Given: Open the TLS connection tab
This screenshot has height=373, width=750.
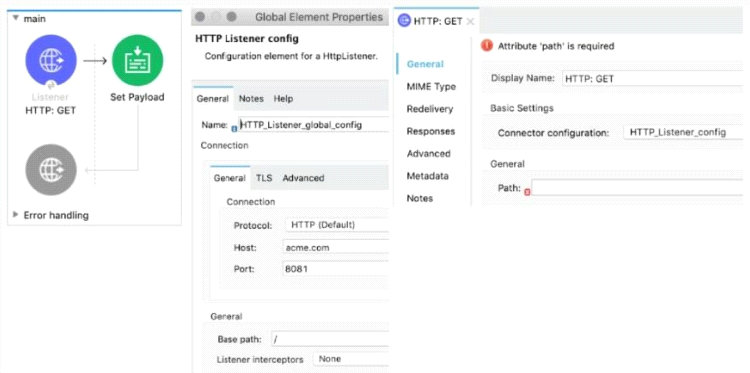Looking at the screenshot, I should click(264, 178).
